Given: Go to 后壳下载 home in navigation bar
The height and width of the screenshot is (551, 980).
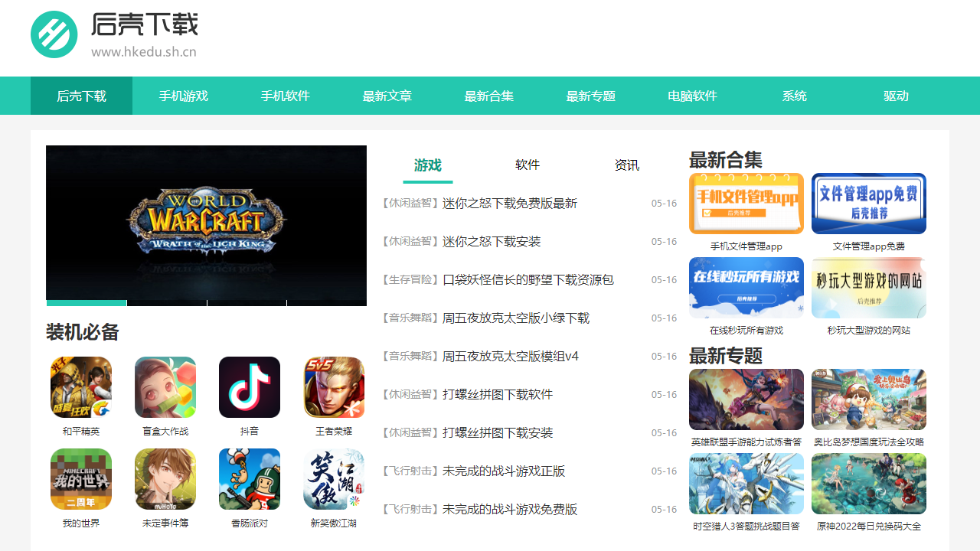Looking at the screenshot, I should [81, 96].
